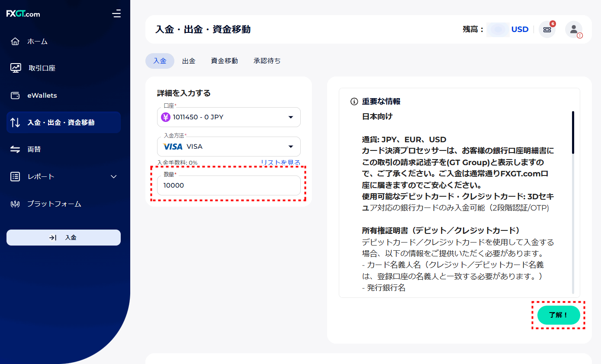
Task: Collapse sidebar with hamburger menu icon
Action: coord(116,14)
